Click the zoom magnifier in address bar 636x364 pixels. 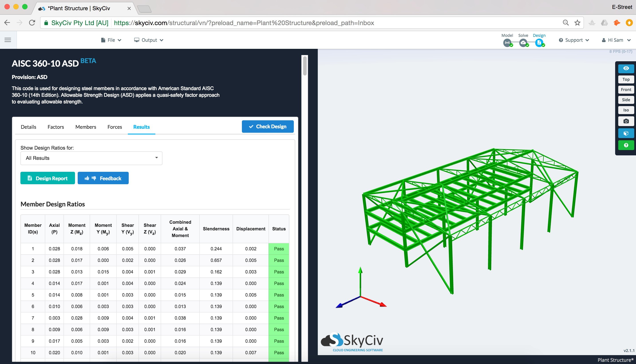pyautogui.click(x=566, y=23)
